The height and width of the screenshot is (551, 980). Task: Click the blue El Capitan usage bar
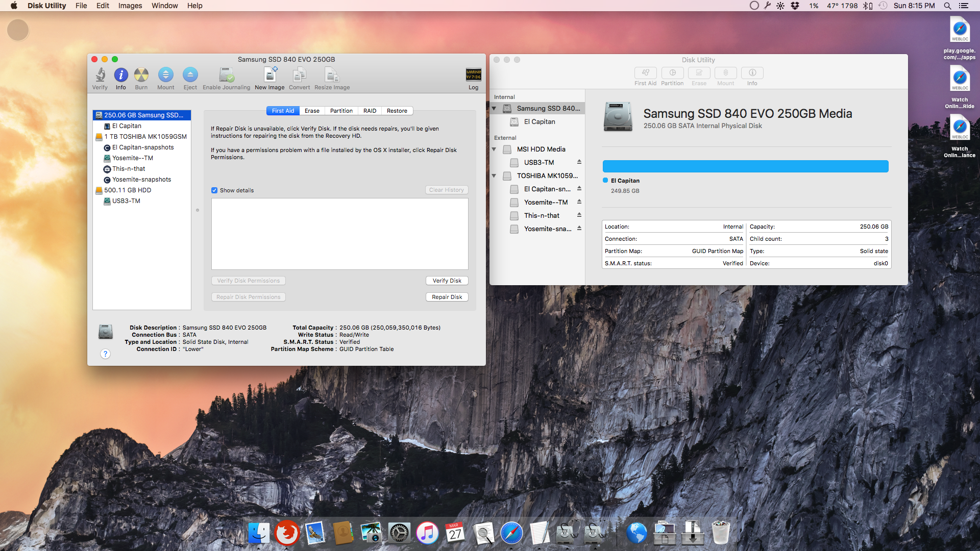[x=745, y=166]
